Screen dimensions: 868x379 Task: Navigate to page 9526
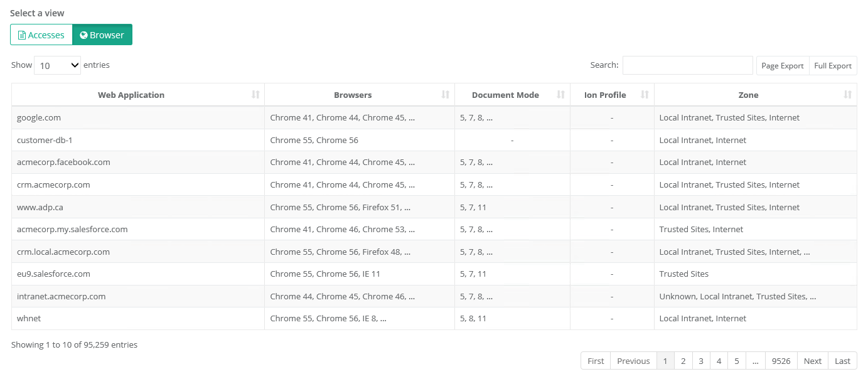[781, 361]
